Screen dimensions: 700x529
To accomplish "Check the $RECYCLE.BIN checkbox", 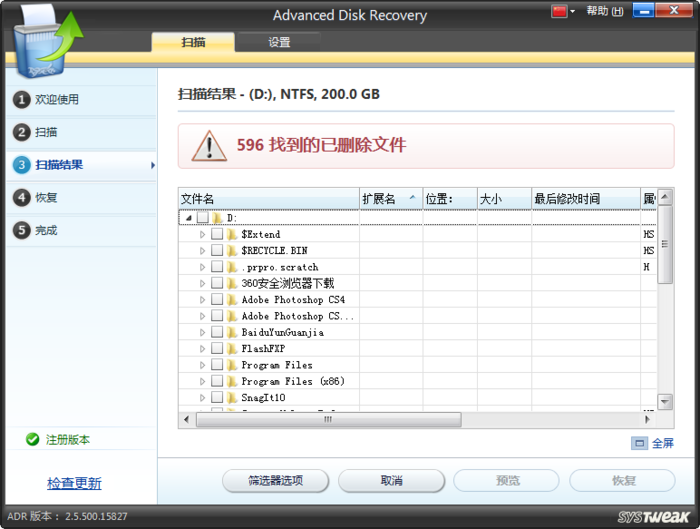I will coord(217,250).
